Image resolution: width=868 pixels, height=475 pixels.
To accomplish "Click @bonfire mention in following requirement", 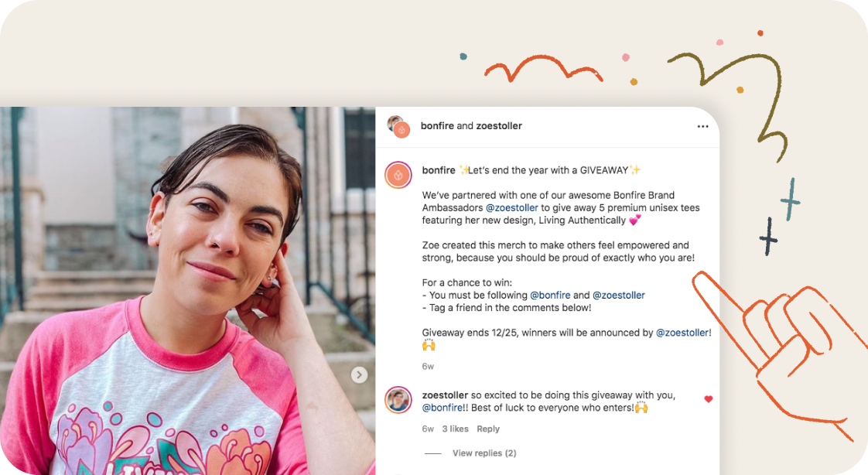I will (550, 295).
